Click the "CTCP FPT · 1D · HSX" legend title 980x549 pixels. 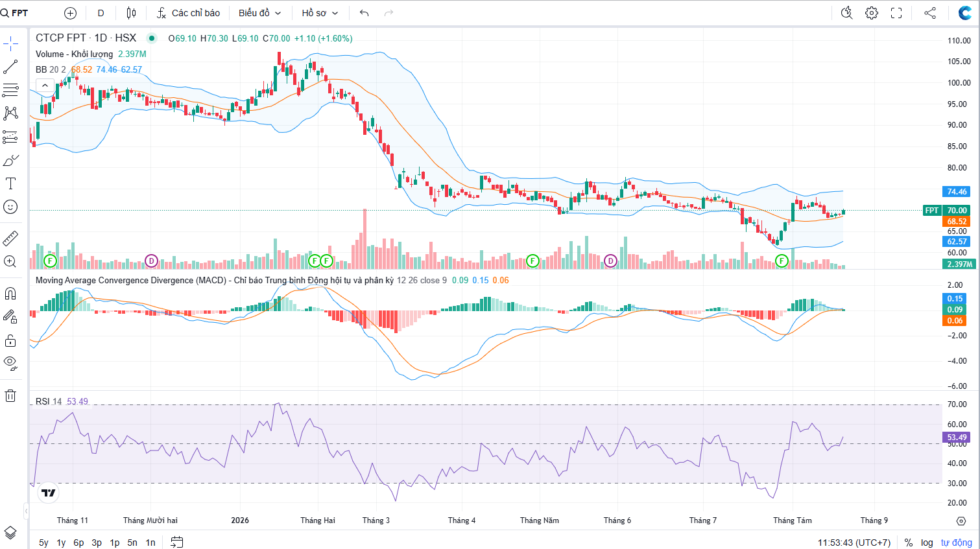pyautogui.click(x=86, y=38)
